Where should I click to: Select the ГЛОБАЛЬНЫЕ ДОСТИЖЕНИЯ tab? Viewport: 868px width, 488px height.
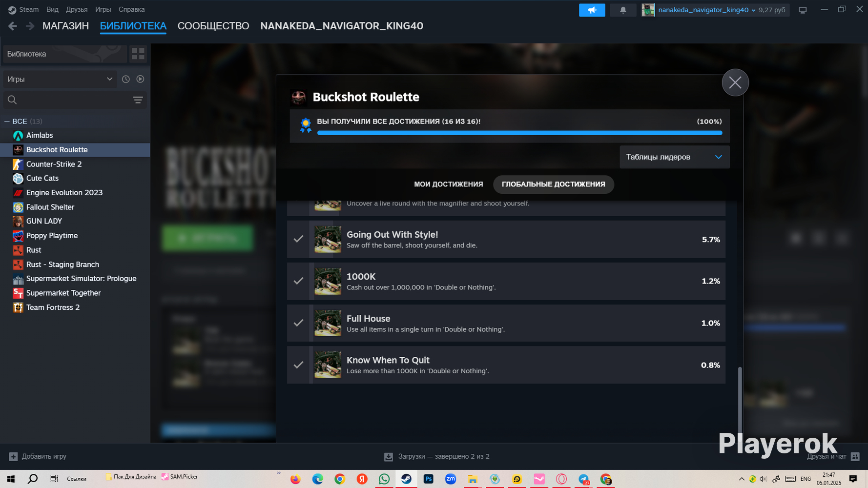554,184
